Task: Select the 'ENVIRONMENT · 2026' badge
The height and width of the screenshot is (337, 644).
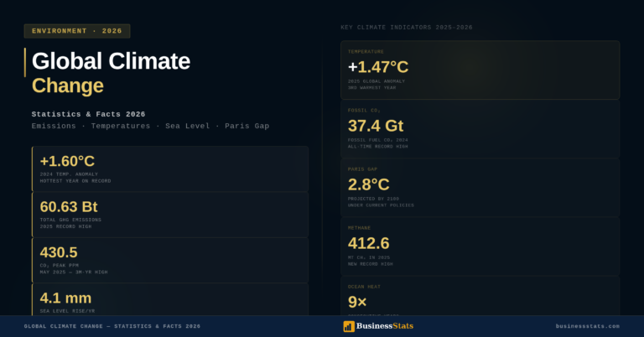Action: (77, 31)
